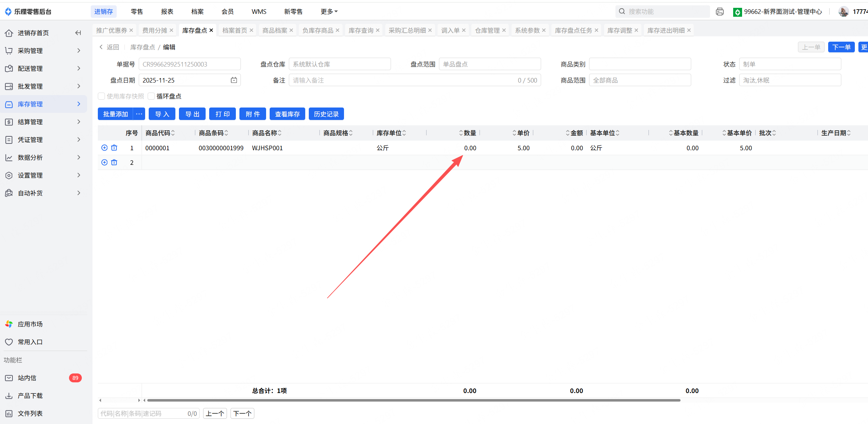The height and width of the screenshot is (424, 868).
Task: Open the 更多 dropdown in top menu
Action: pos(329,12)
